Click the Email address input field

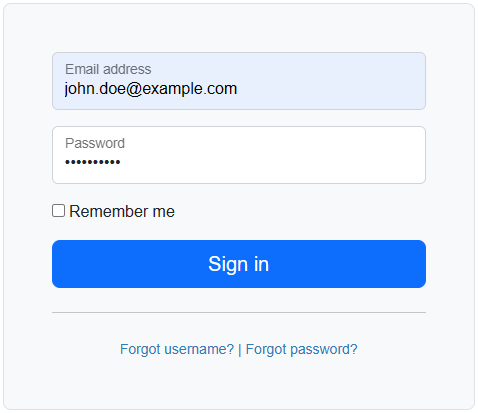pyautogui.click(x=239, y=81)
